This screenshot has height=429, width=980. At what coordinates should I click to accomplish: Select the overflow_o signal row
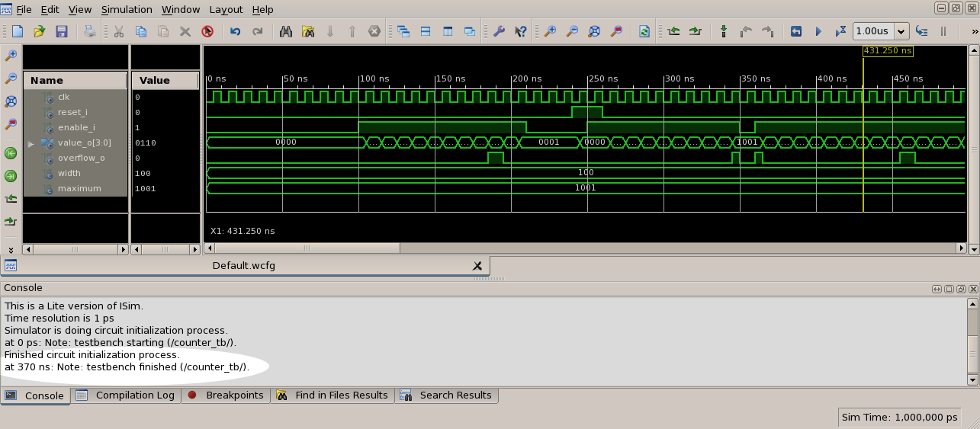(x=81, y=158)
